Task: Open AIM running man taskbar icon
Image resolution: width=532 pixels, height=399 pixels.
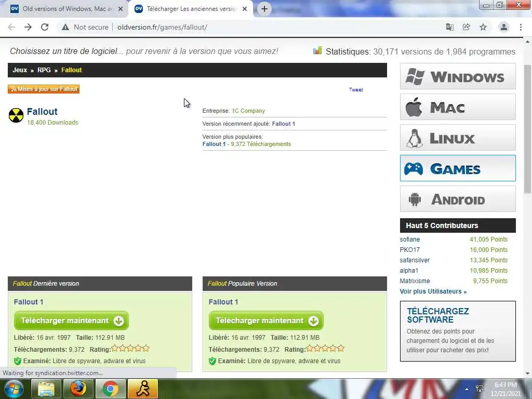Action: point(143,389)
